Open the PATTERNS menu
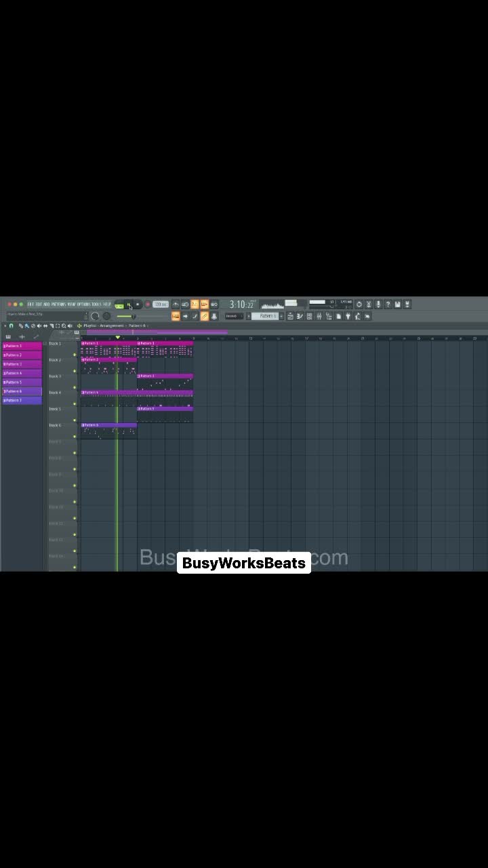This screenshot has width=488, height=868. tap(59, 304)
